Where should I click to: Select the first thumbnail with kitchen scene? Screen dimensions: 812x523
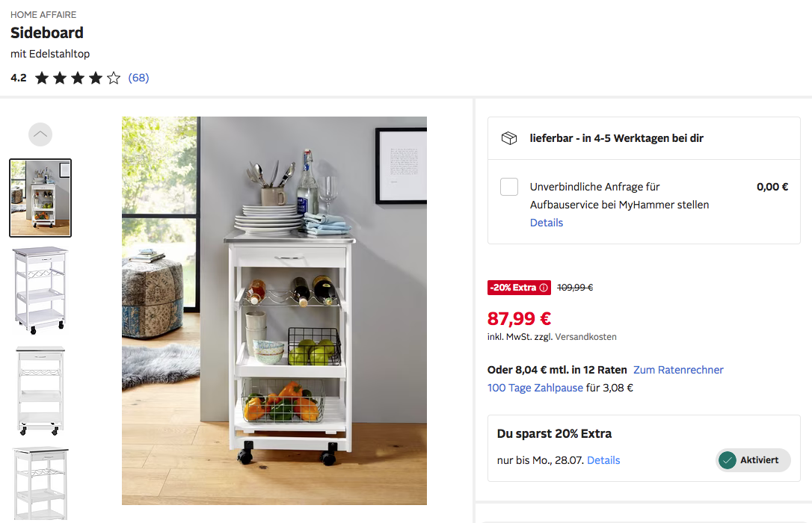pyautogui.click(x=40, y=198)
